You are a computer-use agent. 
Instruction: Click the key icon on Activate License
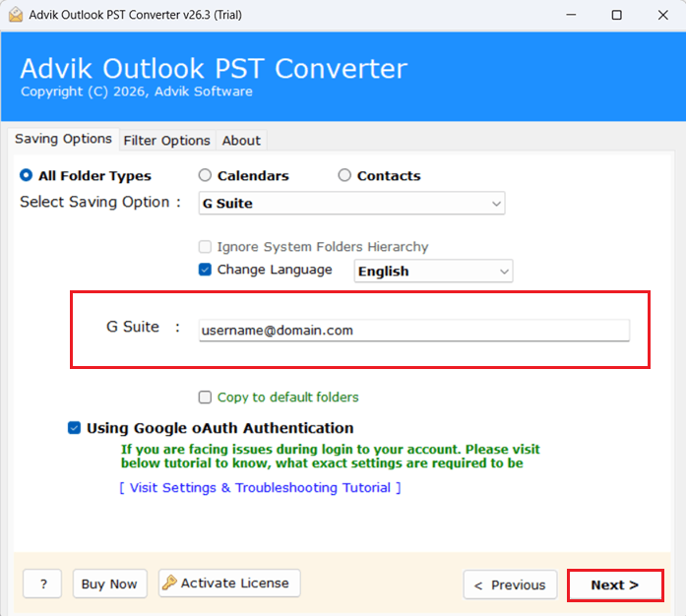(x=169, y=583)
